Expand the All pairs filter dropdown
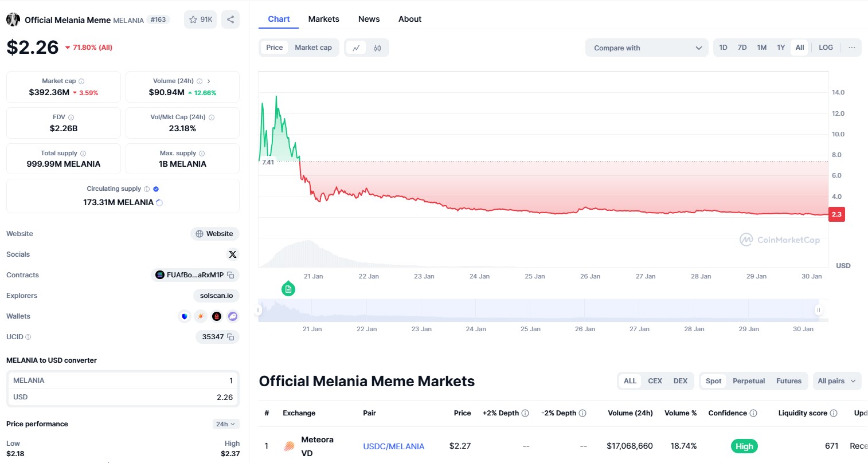Screen dimensions: 868x463 tap(837, 381)
